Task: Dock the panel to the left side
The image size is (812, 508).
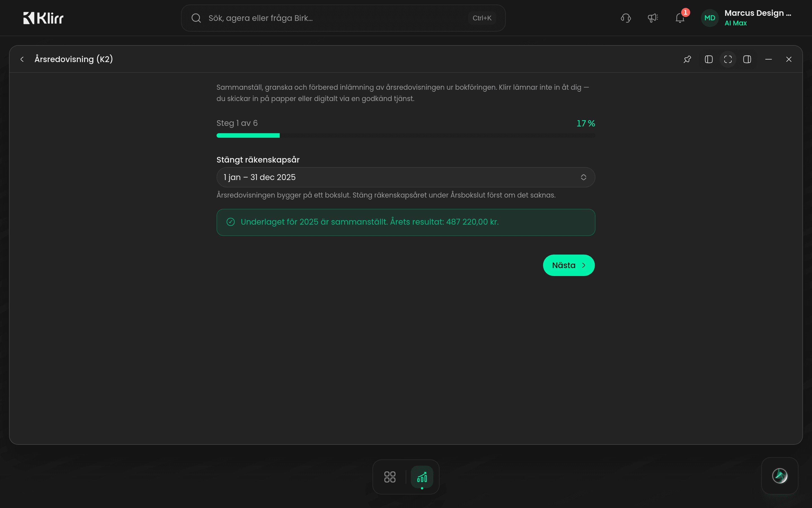Action: [x=709, y=60]
